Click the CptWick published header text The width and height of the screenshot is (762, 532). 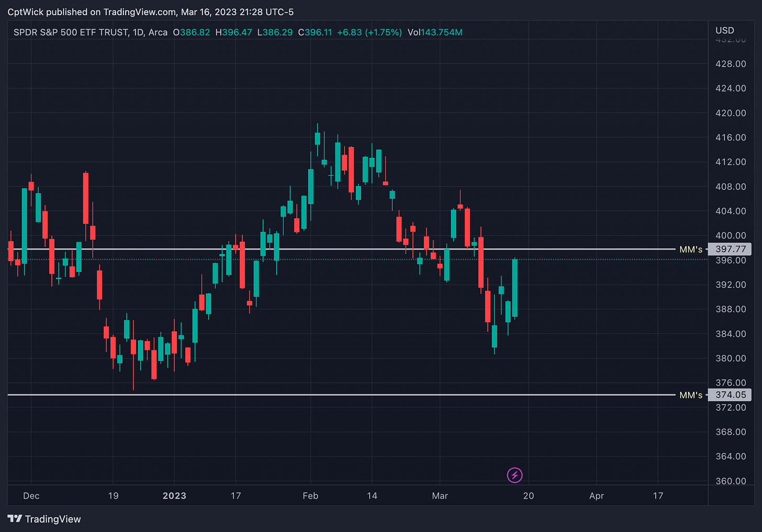pos(151,12)
